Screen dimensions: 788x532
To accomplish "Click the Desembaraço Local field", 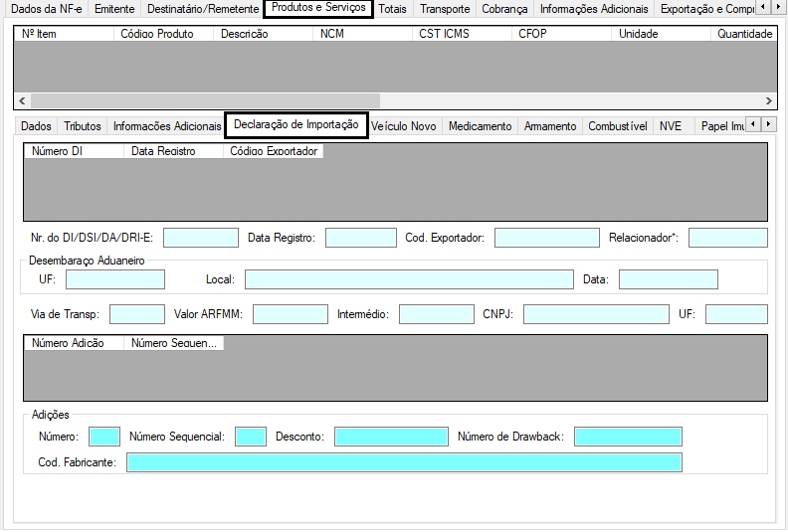I will click(x=409, y=279).
